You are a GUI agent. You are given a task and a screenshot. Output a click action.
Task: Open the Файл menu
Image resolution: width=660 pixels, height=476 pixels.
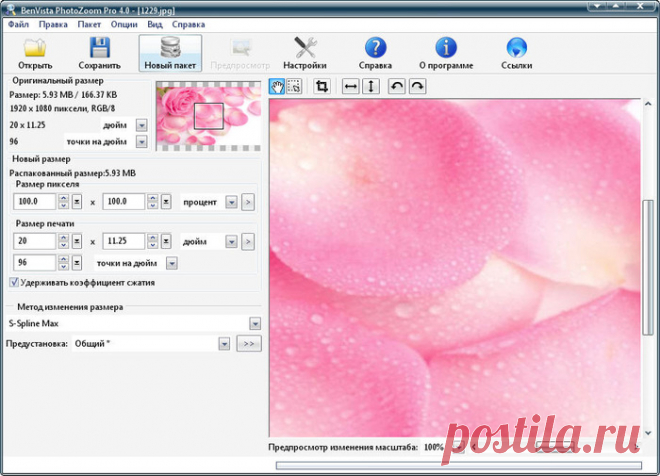18,22
